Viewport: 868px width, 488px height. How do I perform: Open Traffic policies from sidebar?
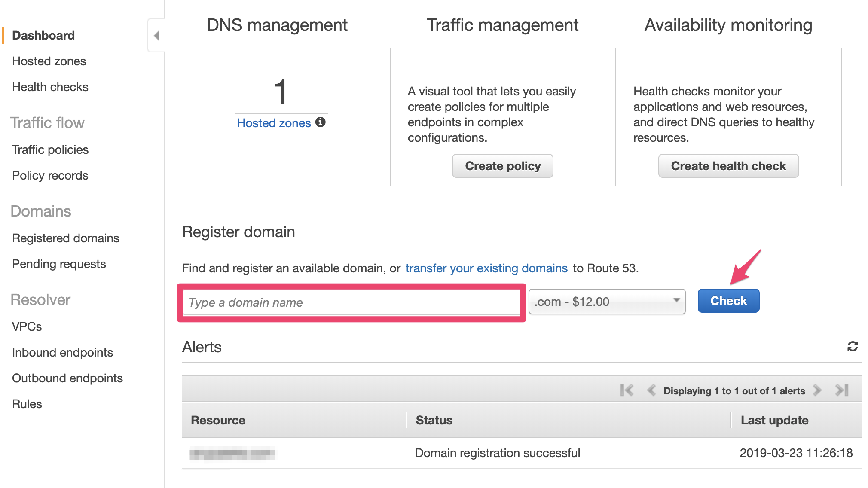[x=50, y=149]
